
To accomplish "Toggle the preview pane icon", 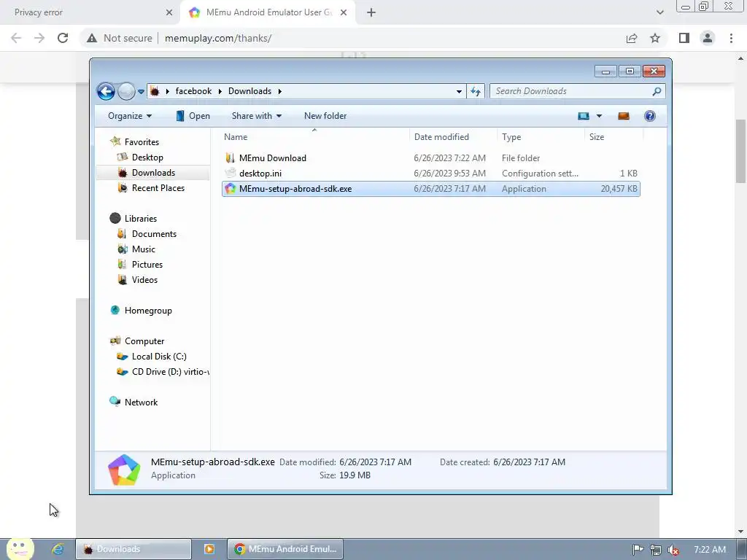I will tap(624, 116).
